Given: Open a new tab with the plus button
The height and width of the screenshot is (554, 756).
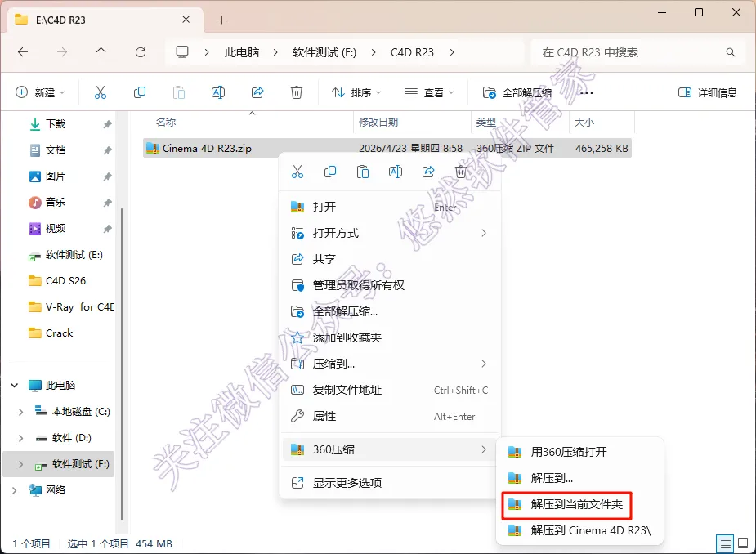Looking at the screenshot, I should tap(221, 20).
